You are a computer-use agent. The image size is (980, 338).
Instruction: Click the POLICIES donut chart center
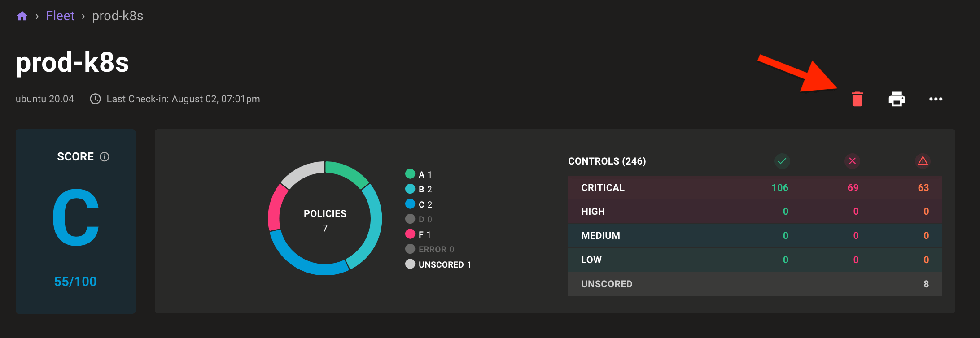[325, 220]
